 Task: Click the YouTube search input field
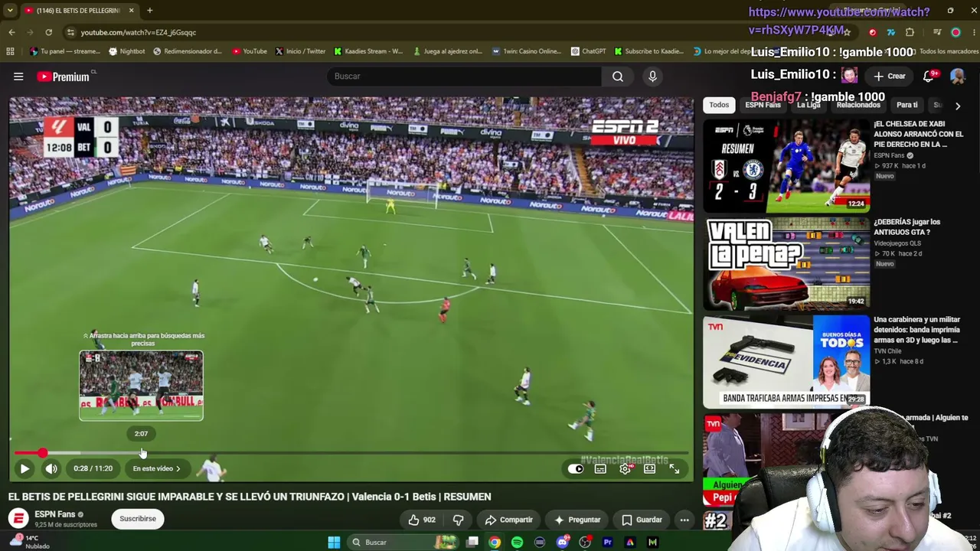click(464, 77)
